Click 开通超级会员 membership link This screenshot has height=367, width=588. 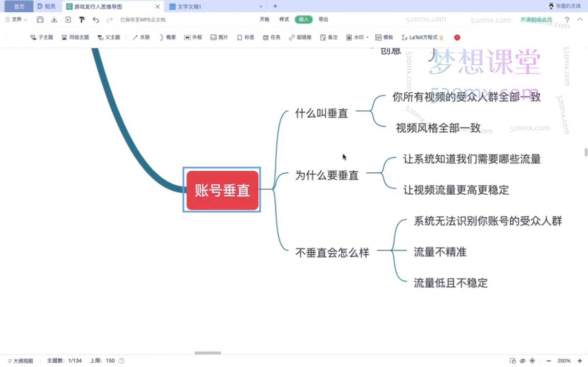click(535, 20)
